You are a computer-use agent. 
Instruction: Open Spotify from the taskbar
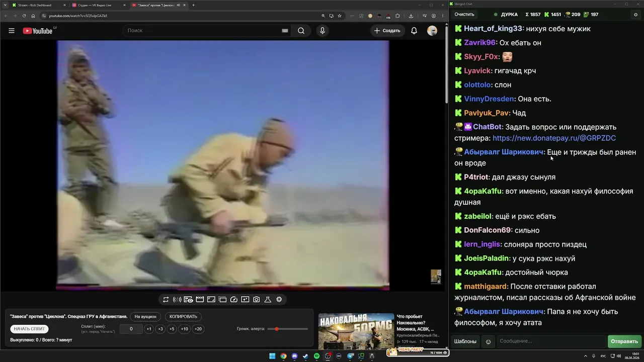pos(316,356)
